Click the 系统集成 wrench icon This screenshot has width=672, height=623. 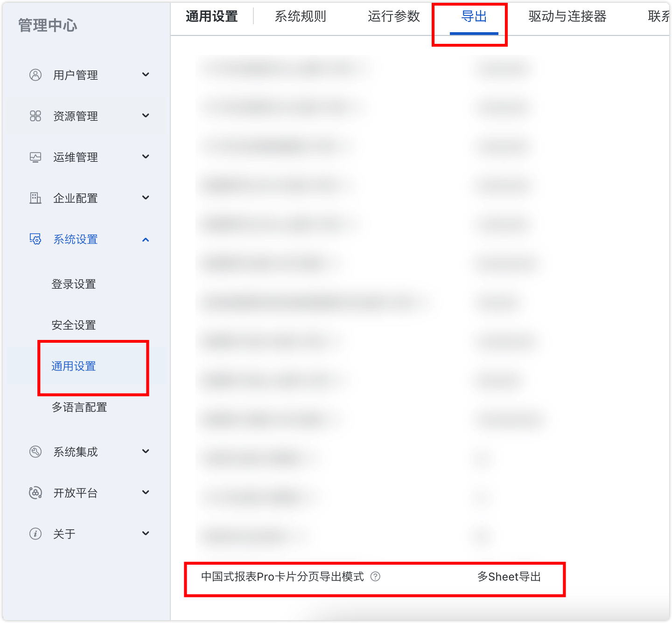click(x=35, y=451)
